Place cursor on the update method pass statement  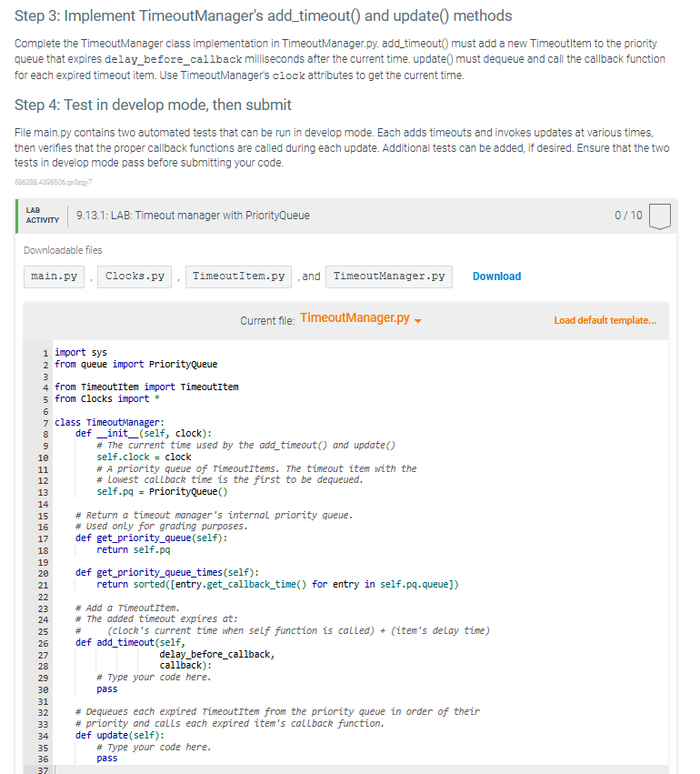tap(105, 758)
